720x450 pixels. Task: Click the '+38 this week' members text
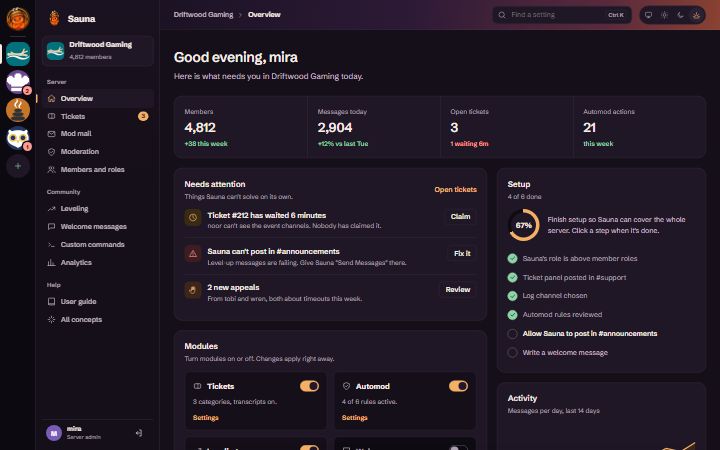206,144
